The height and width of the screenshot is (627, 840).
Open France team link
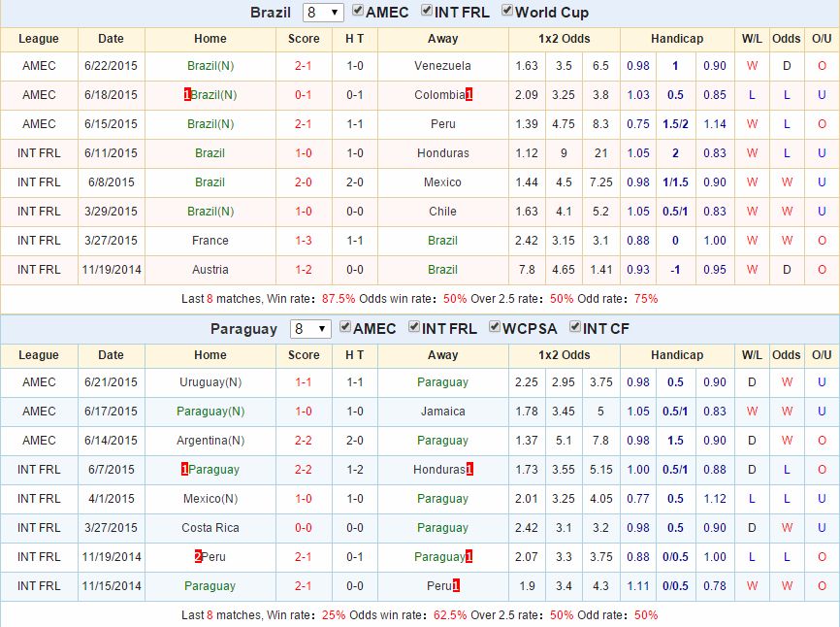click(x=210, y=241)
